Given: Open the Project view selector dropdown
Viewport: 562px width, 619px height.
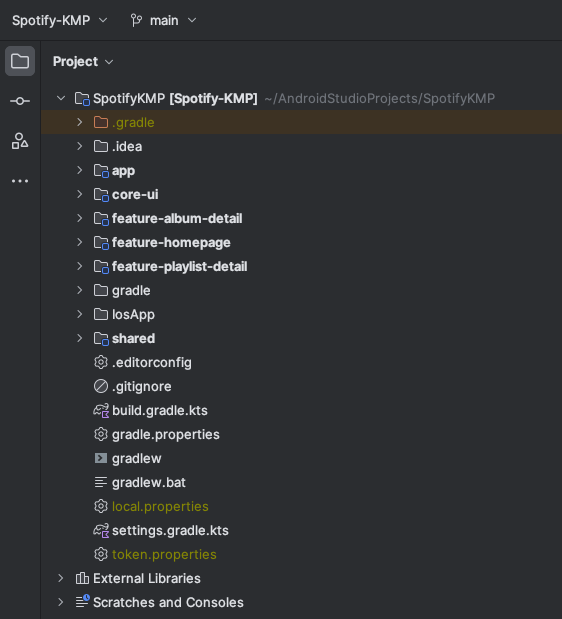Looking at the screenshot, I should pyautogui.click(x=83, y=62).
